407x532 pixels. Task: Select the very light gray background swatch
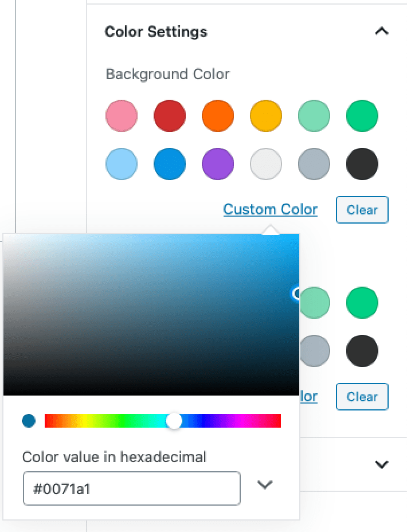tap(266, 164)
